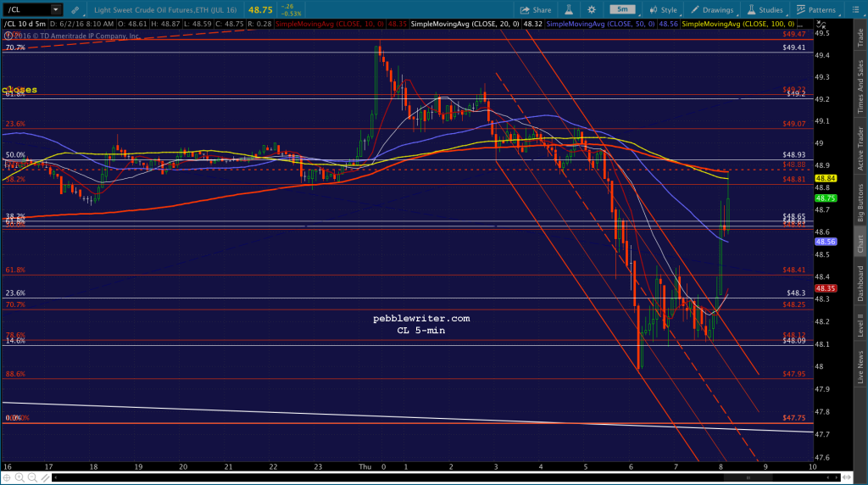Click the horizontal time scrollbar
This screenshot has height=485, width=868.
(446, 477)
